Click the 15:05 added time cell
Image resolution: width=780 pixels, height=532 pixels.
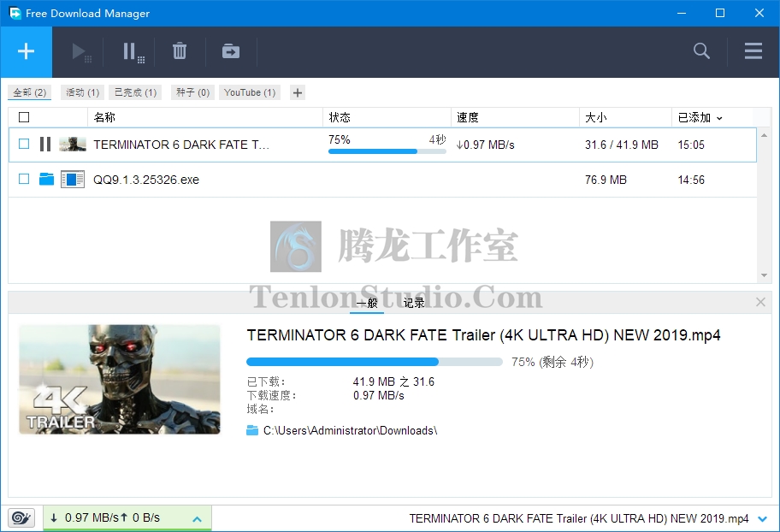[x=691, y=145]
